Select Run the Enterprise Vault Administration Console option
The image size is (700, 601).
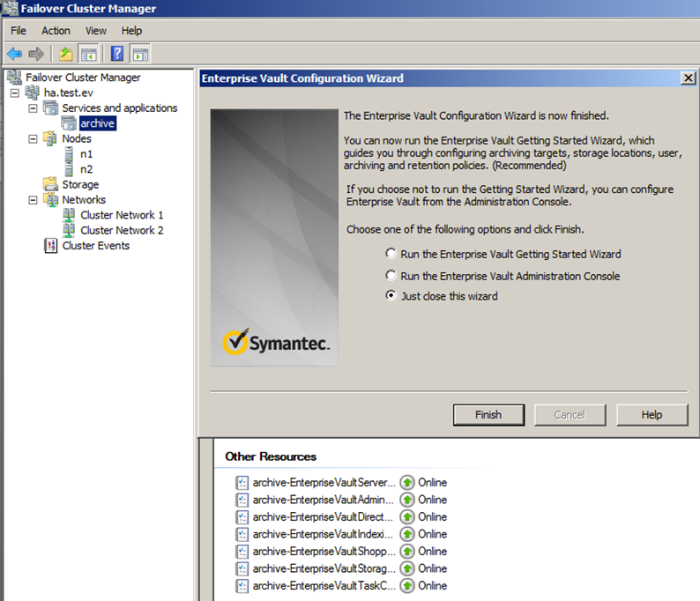pyautogui.click(x=391, y=275)
